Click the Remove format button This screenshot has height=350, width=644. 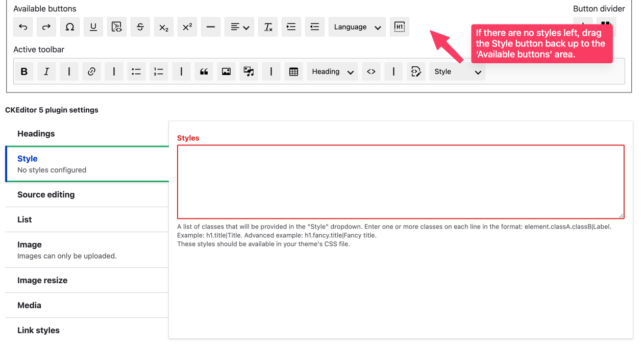[268, 27]
